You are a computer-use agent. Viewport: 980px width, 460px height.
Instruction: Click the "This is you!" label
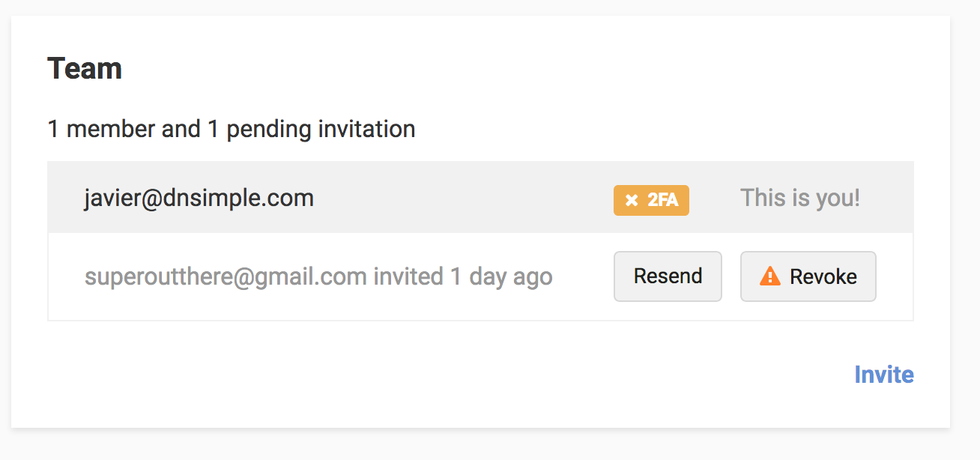(x=799, y=198)
